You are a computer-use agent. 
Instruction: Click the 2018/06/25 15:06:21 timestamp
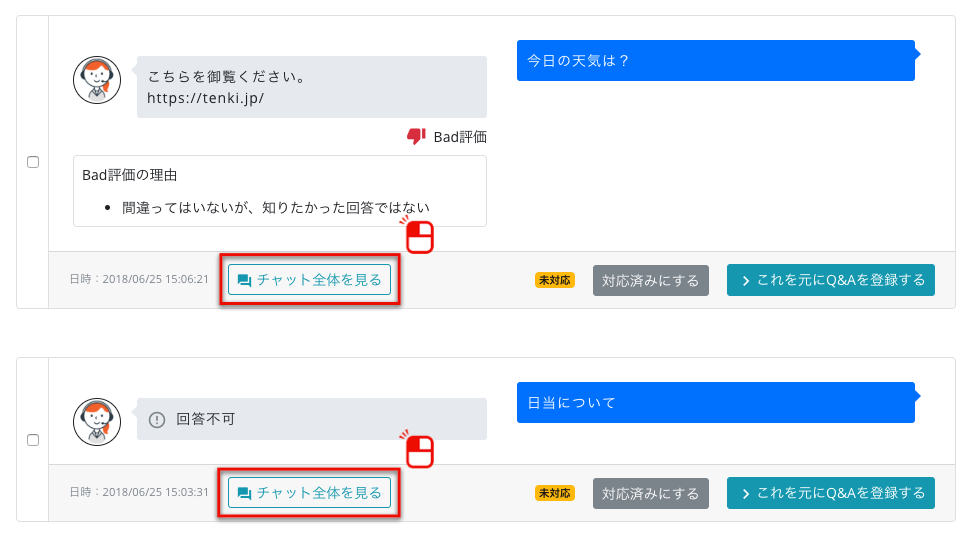click(139, 279)
